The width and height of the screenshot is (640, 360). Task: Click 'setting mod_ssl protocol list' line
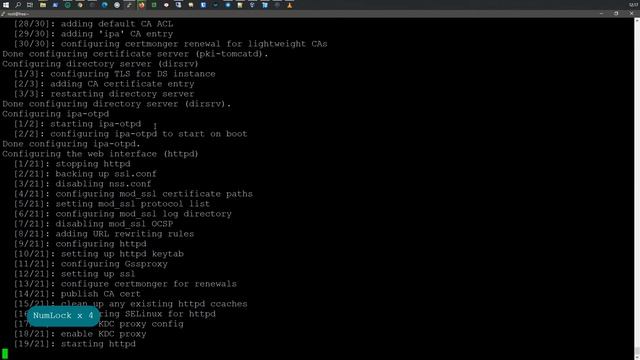(x=112, y=204)
